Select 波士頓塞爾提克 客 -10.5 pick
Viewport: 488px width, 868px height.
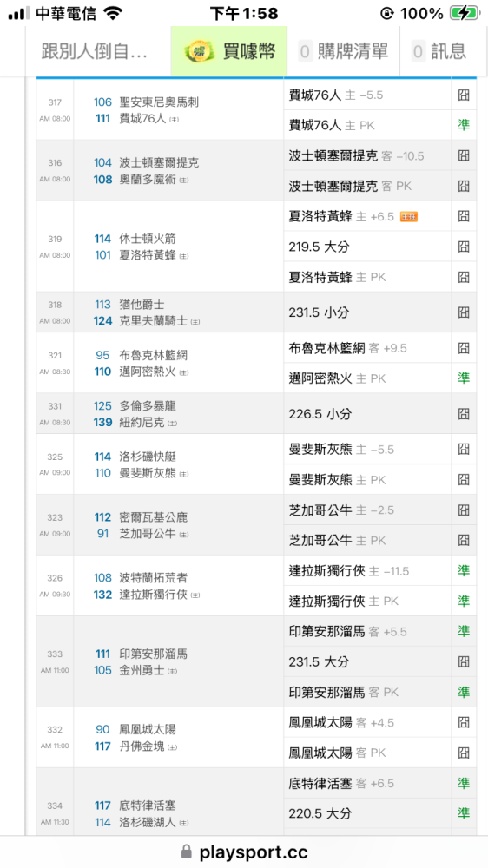[368, 155]
